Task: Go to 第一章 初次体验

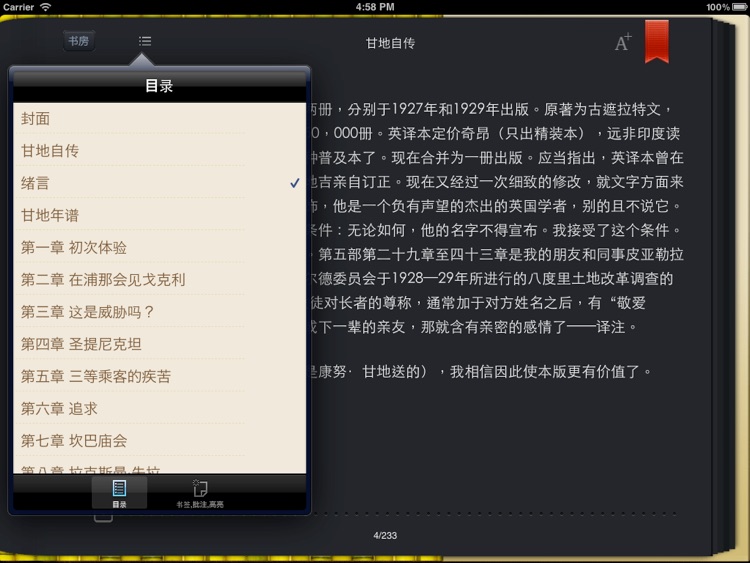Action: click(x=160, y=247)
